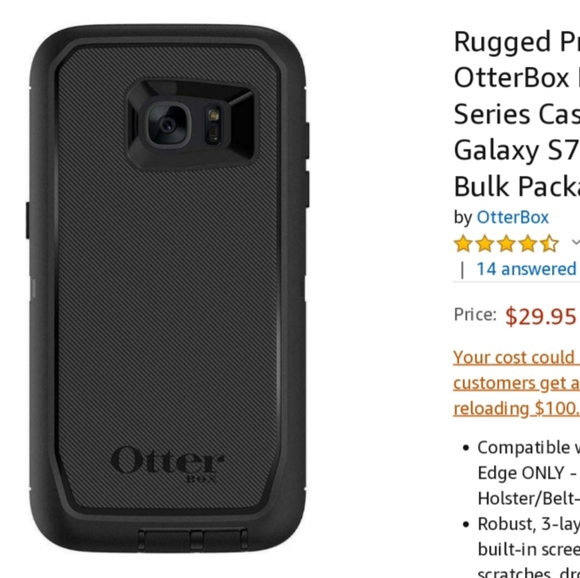Click the 'customers get a' link line
The width and height of the screenshot is (580, 578).
click(516, 383)
